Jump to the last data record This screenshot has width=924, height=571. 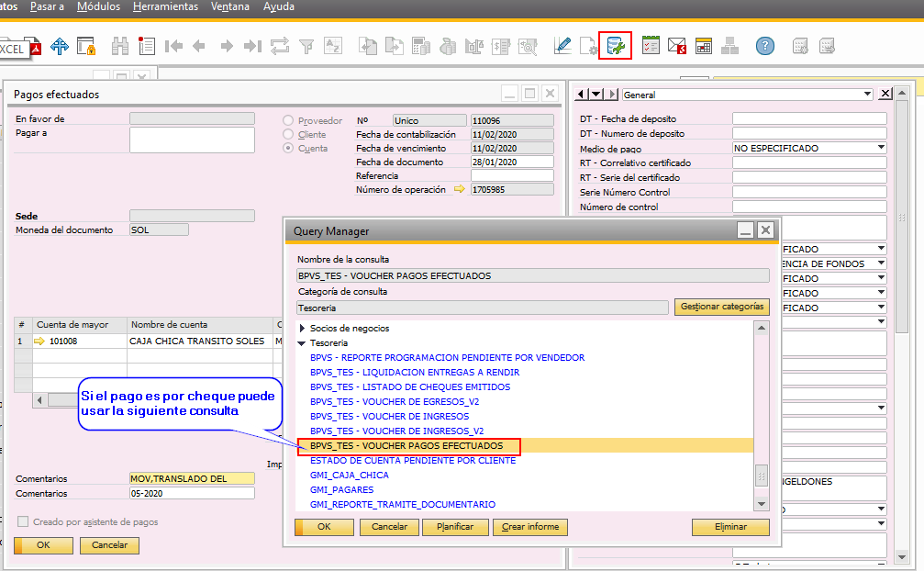[253, 46]
